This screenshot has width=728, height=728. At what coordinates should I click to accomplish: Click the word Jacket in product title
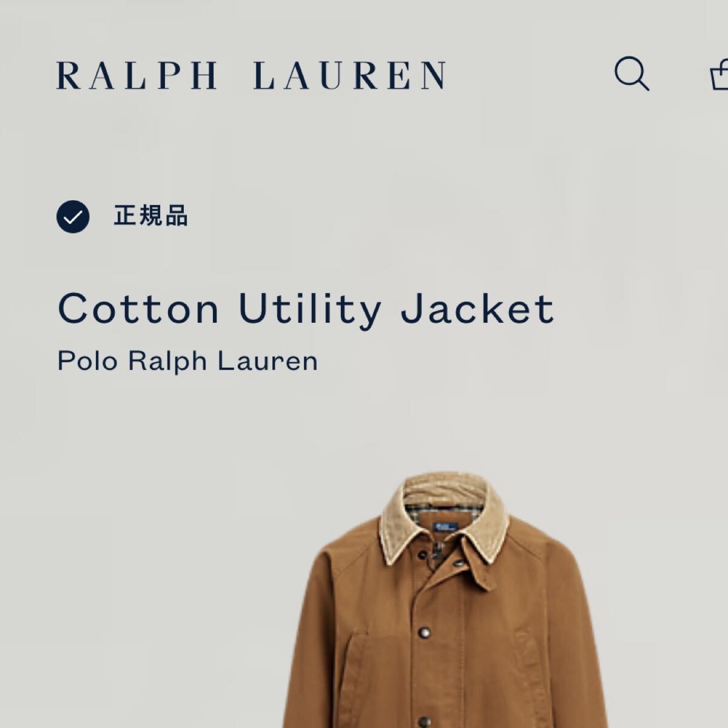click(477, 308)
